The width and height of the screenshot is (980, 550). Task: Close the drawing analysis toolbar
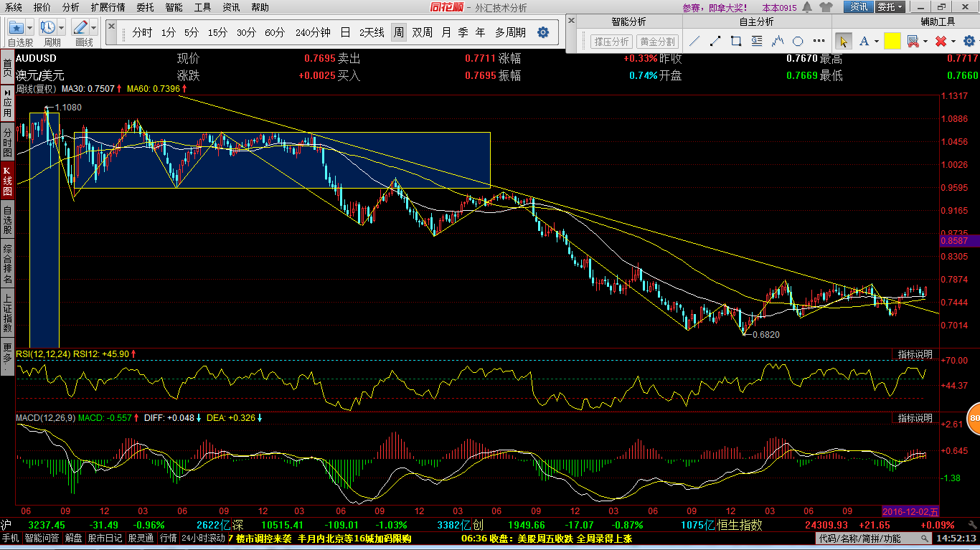click(571, 19)
